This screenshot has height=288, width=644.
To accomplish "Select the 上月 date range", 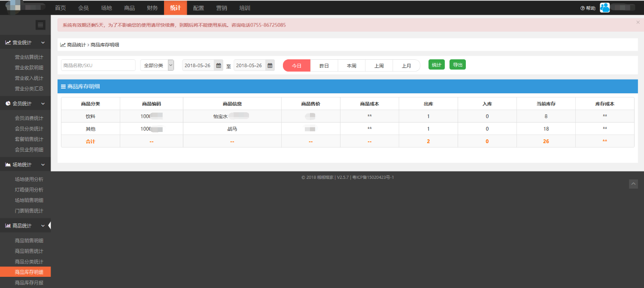I will [407, 66].
